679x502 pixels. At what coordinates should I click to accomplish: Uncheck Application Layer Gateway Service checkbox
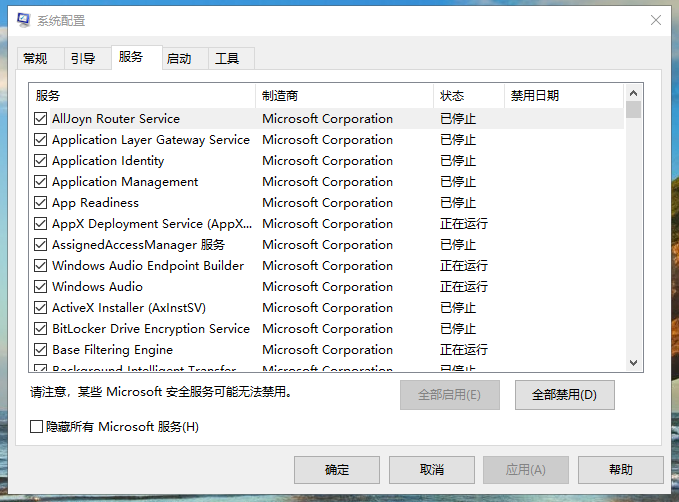[x=41, y=139]
